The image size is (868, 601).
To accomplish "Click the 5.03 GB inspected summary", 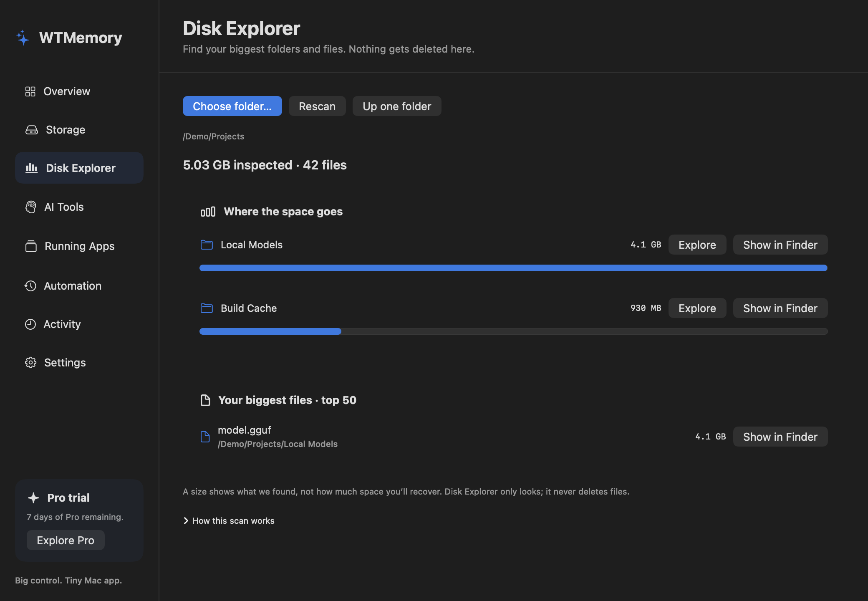I will point(265,165).
